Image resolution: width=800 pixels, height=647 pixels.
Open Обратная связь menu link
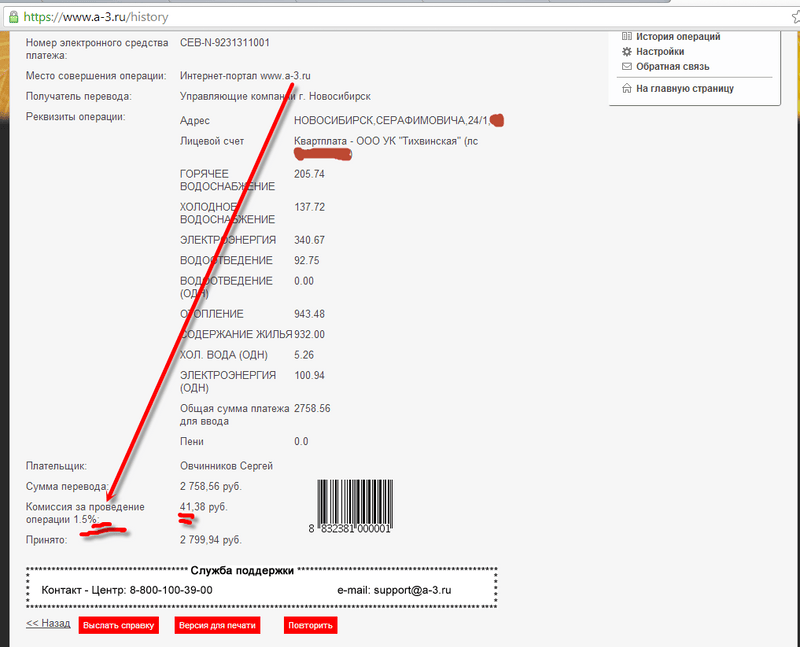point(672,66)
